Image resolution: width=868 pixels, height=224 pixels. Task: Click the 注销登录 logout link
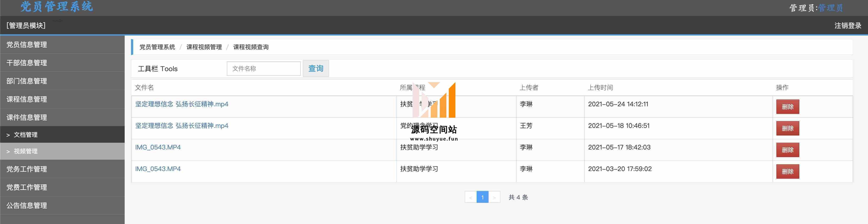[x=847, y=26]
